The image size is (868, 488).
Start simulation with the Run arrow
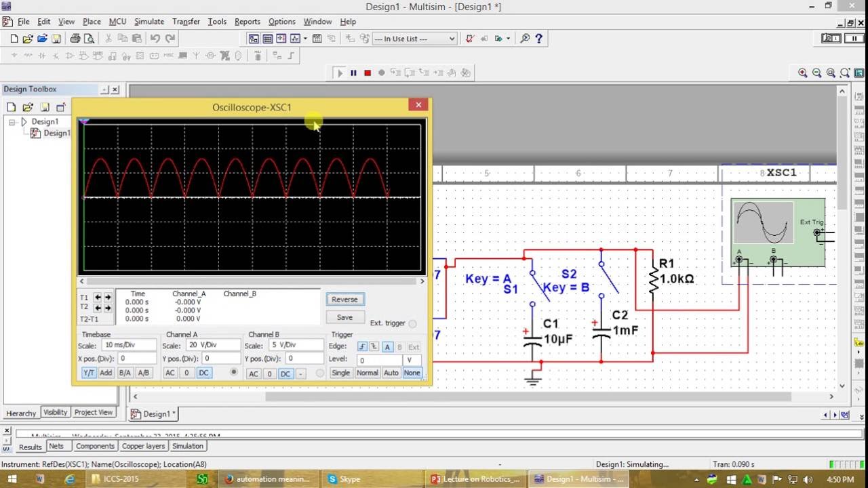[340, 73]
